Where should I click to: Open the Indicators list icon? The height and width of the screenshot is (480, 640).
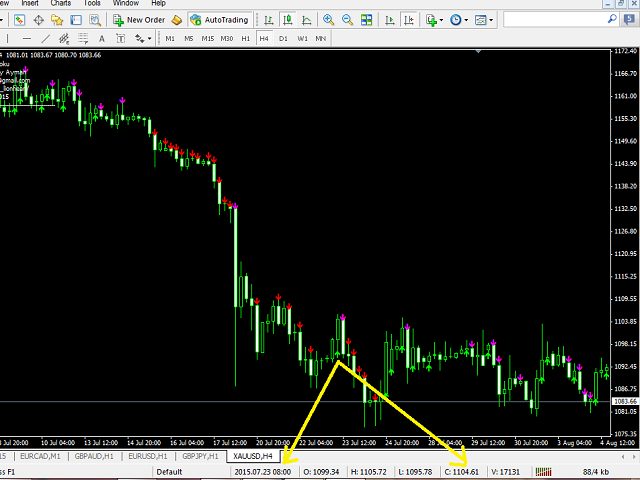coord(431,20)
